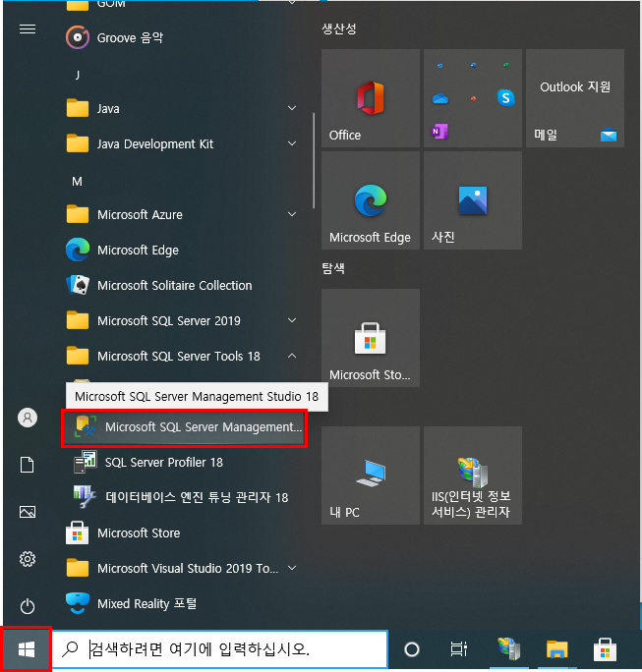Open the Microsoft Store tile
This screenshot has height=672, width=642.
click(371, 338)
